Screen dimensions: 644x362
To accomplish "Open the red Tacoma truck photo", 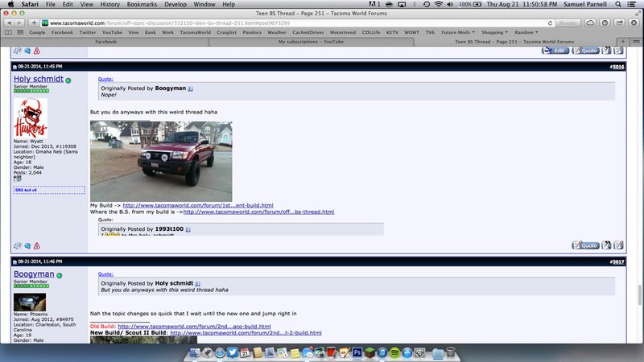I will click(x=161, y=161).
